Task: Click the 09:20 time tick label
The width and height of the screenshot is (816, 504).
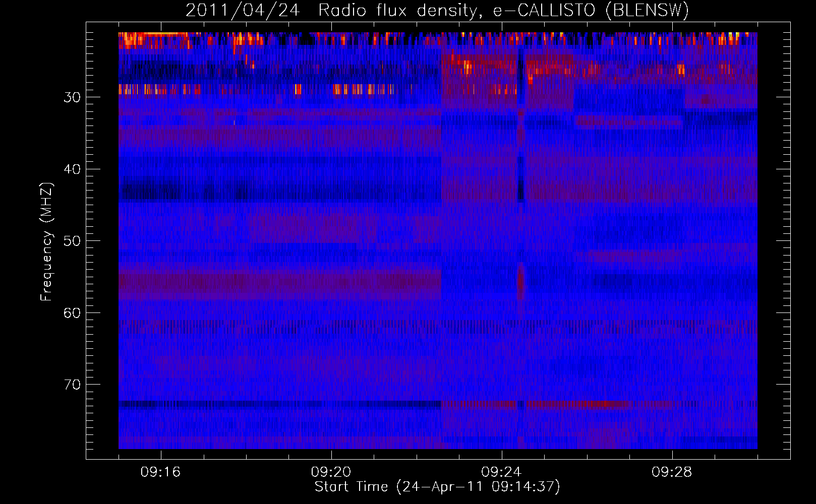Action: (331, 472)
